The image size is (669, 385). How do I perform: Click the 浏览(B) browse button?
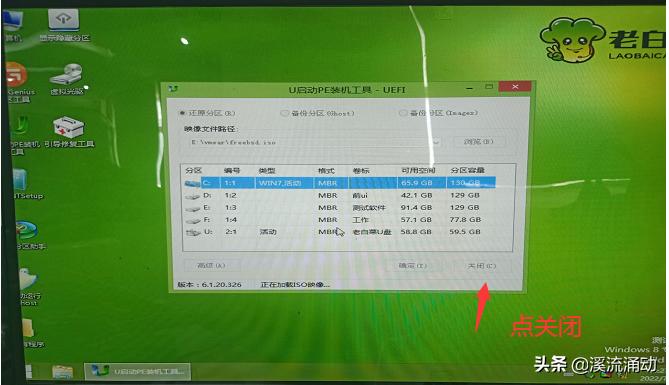tap(479, 141)
